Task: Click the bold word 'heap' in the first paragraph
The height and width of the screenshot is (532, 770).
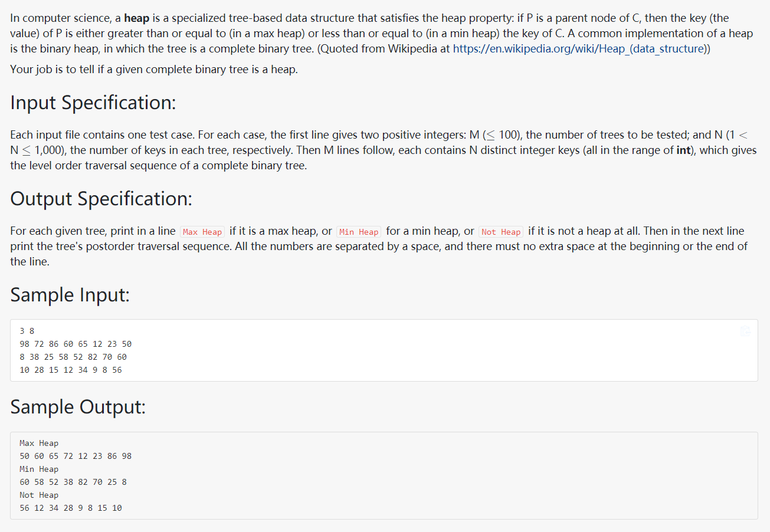Action: click(137, 18)
